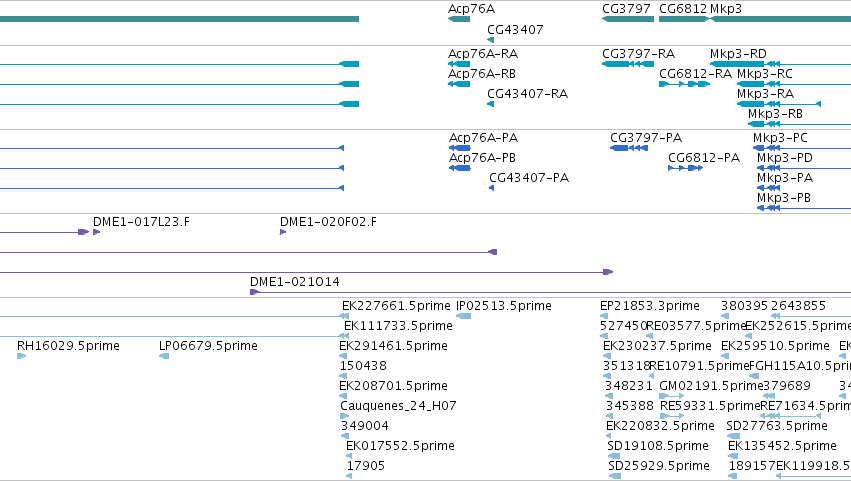Click the Mkp3-PC protein label
851x481 pixels.
click(780, 137)
